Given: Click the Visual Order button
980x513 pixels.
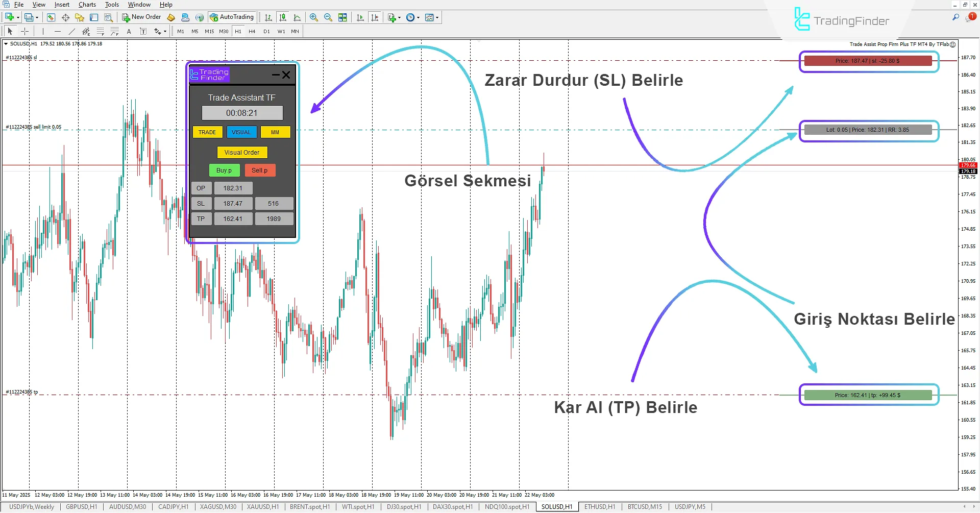Looking at the screenshot, I should pyautogui.click(x=242, y=153).
